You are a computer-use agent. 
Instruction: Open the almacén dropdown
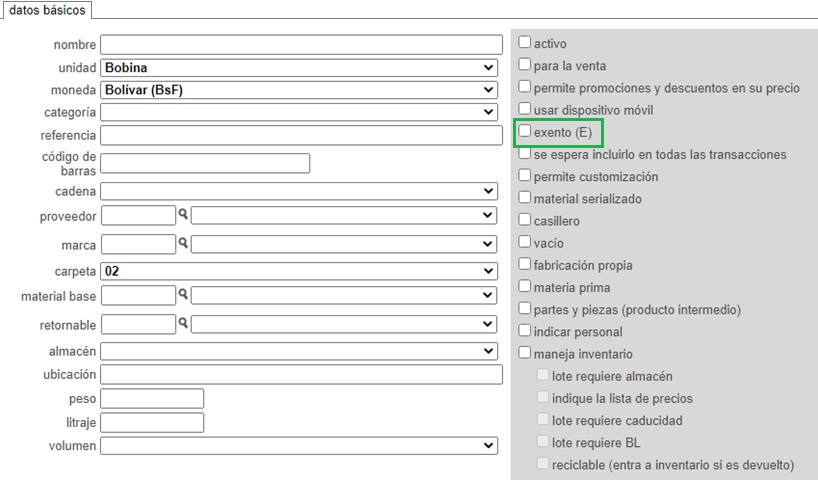click(x=299, y=351)
